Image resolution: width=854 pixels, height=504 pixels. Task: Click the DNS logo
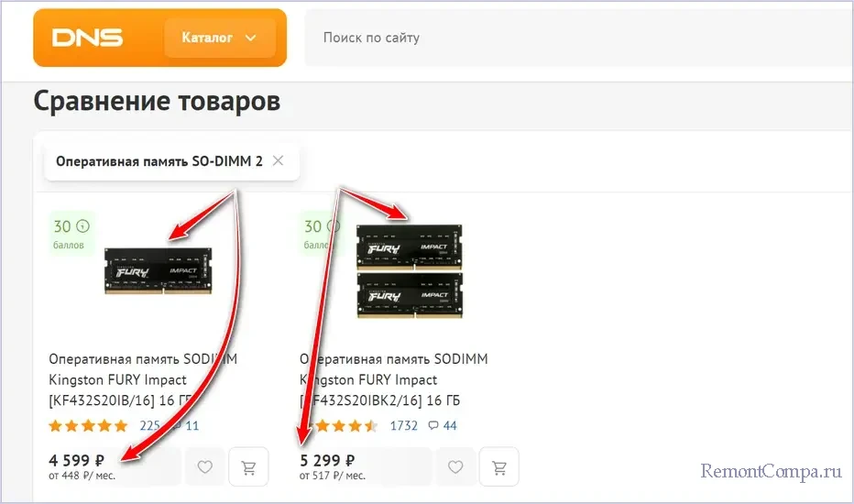pyautogui.click(x=87, y=38)
